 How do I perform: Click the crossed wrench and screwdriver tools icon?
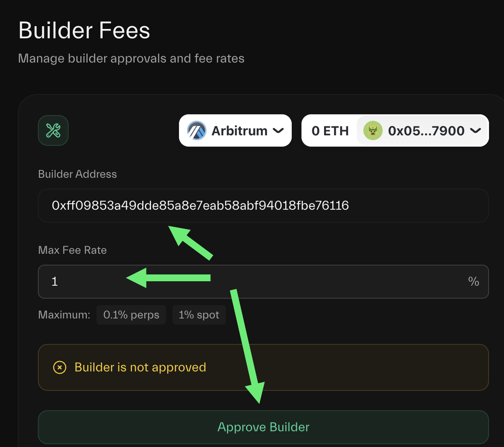pos(53,131)
